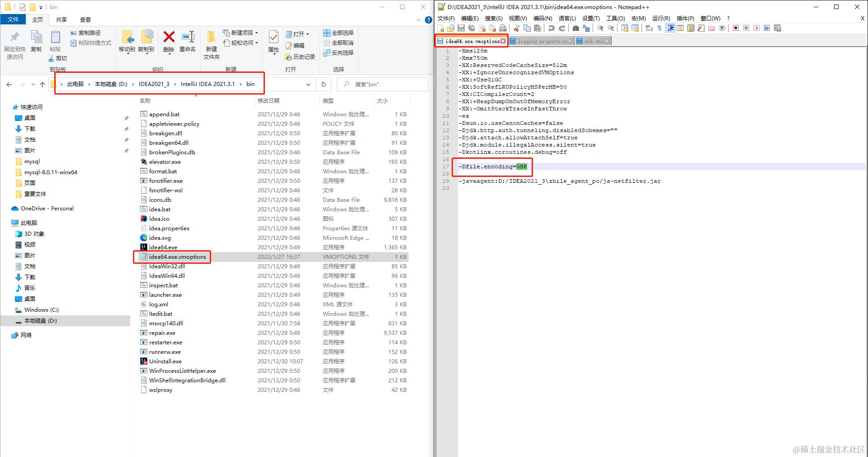Toggle the Document Map panel
This screenshot has height=457, width=868.
[x=690, y=28]
